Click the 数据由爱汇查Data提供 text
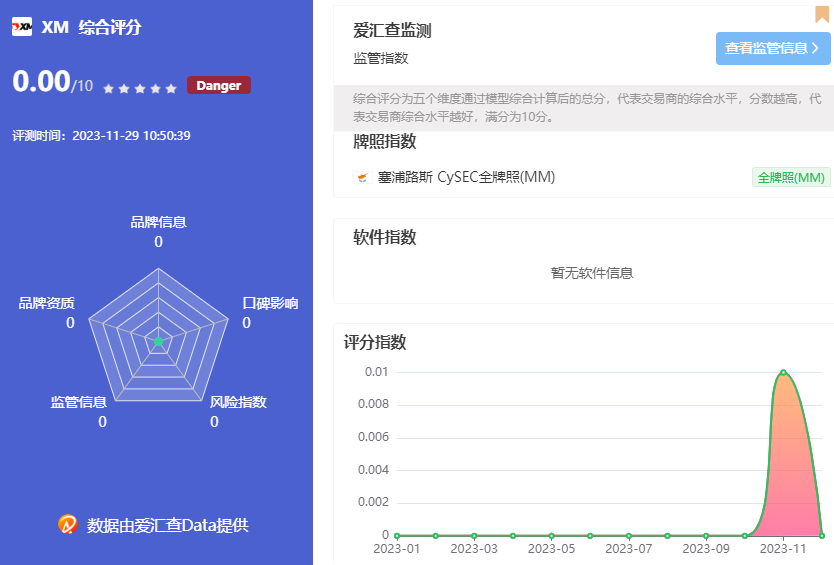This screenshot has width=834, height=565. coord(168,525)
